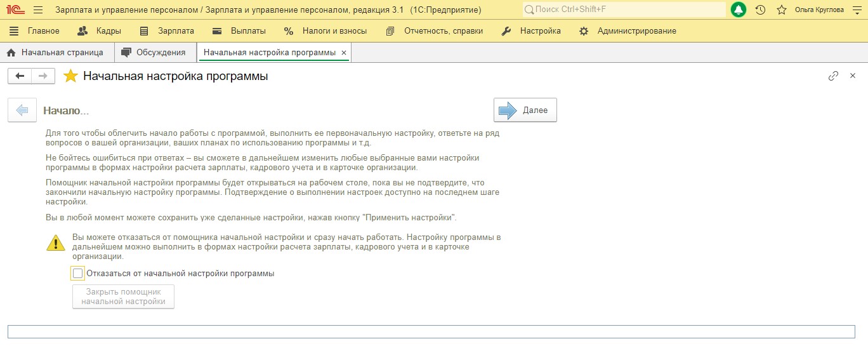Open the Зарплата section

coord(167,30)
